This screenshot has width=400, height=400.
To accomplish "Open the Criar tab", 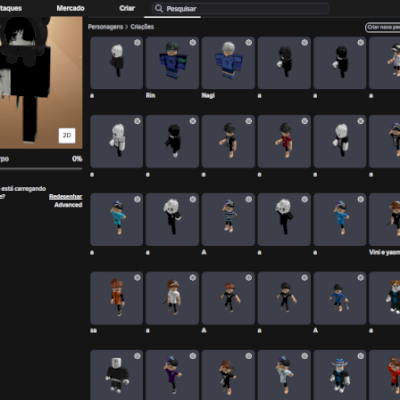I will click(x=127, y=8).
